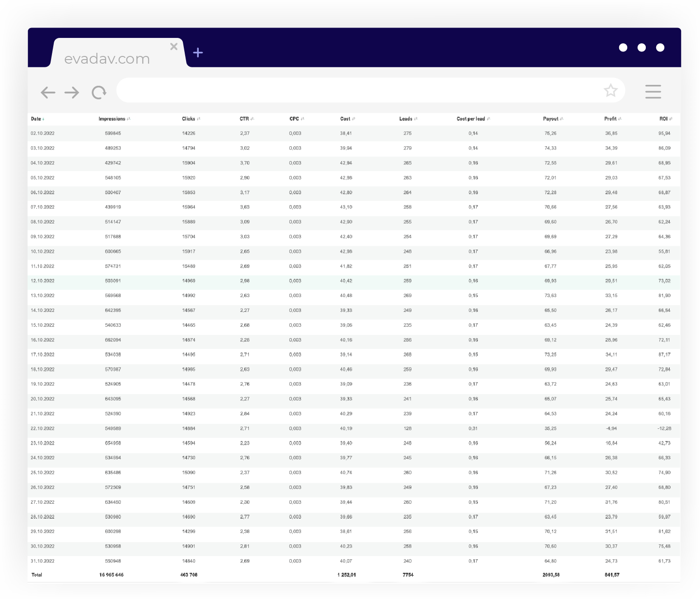
Task: Sort by Cost per lead header
Action: (472, 119)
